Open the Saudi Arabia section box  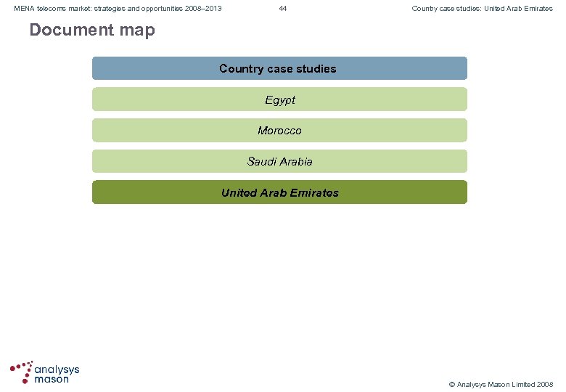point(279,161)
